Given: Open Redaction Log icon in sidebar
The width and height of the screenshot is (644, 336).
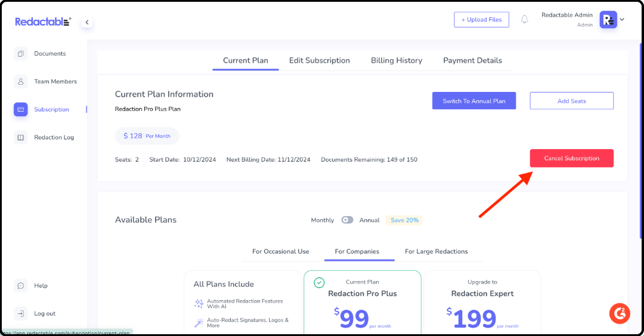Looking at the screenshot, I should (20, 137).
